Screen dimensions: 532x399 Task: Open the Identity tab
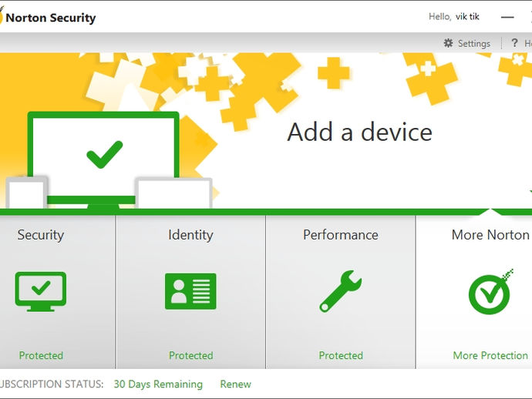pyautogui.click(x=190, y=292)
